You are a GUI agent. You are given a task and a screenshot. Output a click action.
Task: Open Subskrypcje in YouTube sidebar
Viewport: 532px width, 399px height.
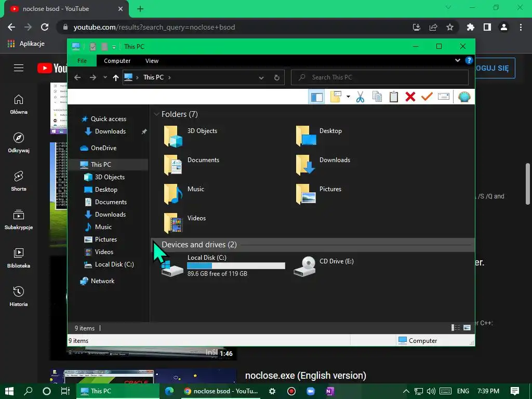tap(19, 220)
